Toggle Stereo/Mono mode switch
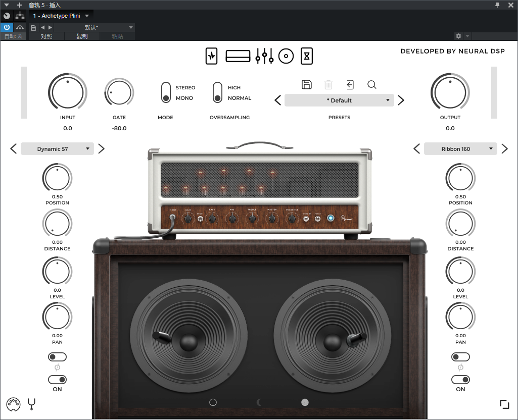Viewport: 518px width, 420px height. click(x=166, y=93)
